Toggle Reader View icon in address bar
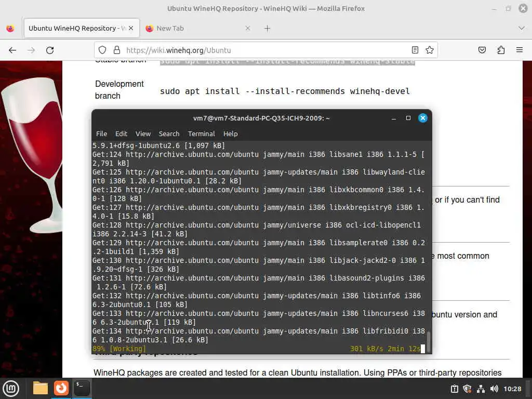532x399 pixels. tap(415, 50)
